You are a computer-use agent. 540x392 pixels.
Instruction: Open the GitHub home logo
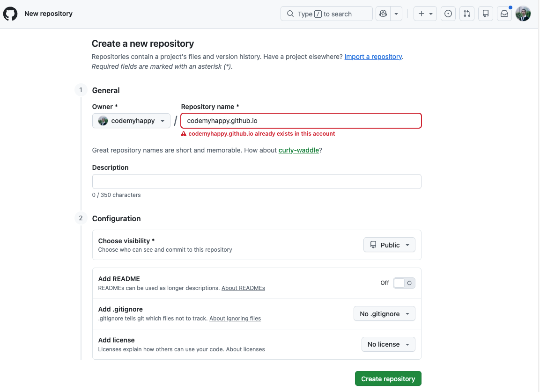(10, 14)
